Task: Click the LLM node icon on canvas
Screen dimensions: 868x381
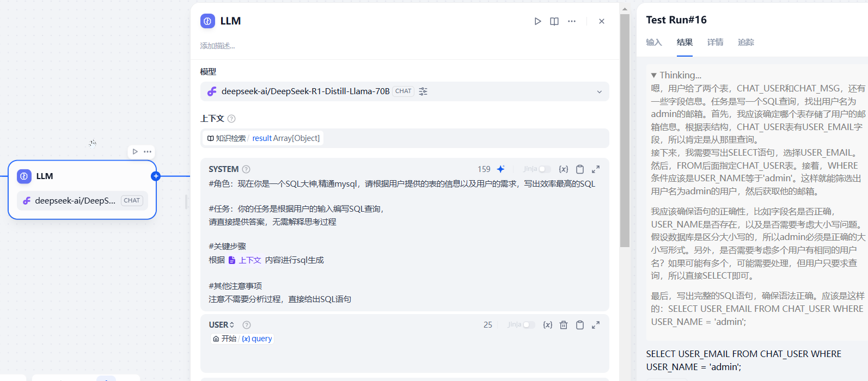Action: [24, 176]
